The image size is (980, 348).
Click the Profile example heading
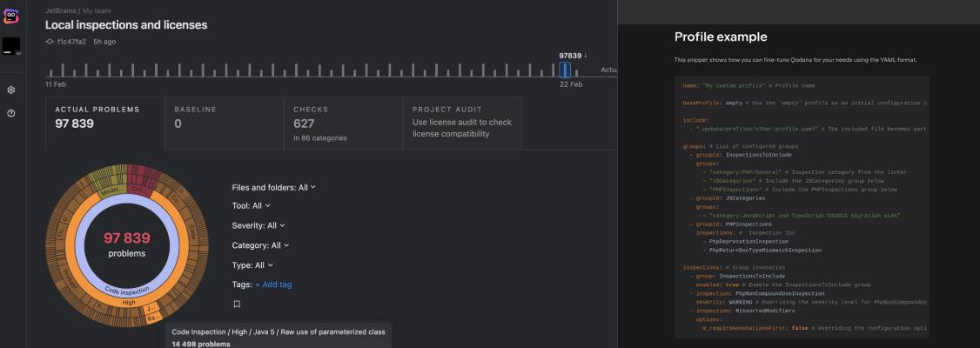click(721, 37)
